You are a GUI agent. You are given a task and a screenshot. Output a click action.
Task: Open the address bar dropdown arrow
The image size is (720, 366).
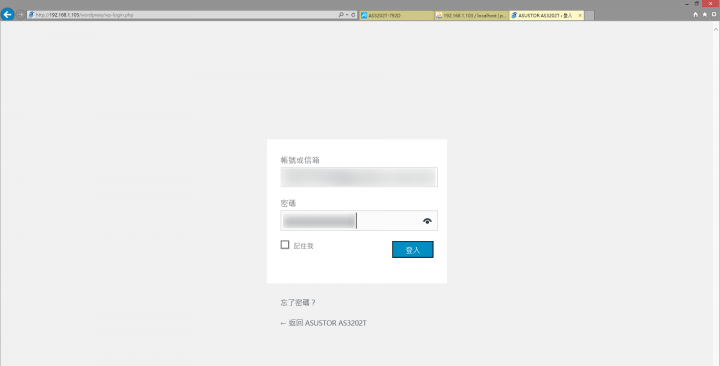tap(347, 15)
